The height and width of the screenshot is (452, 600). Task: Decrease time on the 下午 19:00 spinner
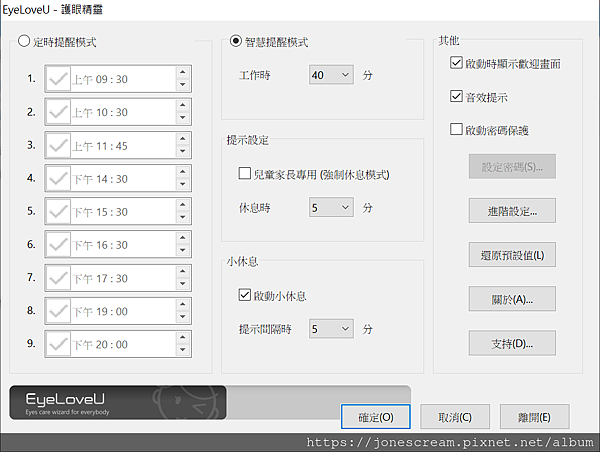[x=183, y=317]
